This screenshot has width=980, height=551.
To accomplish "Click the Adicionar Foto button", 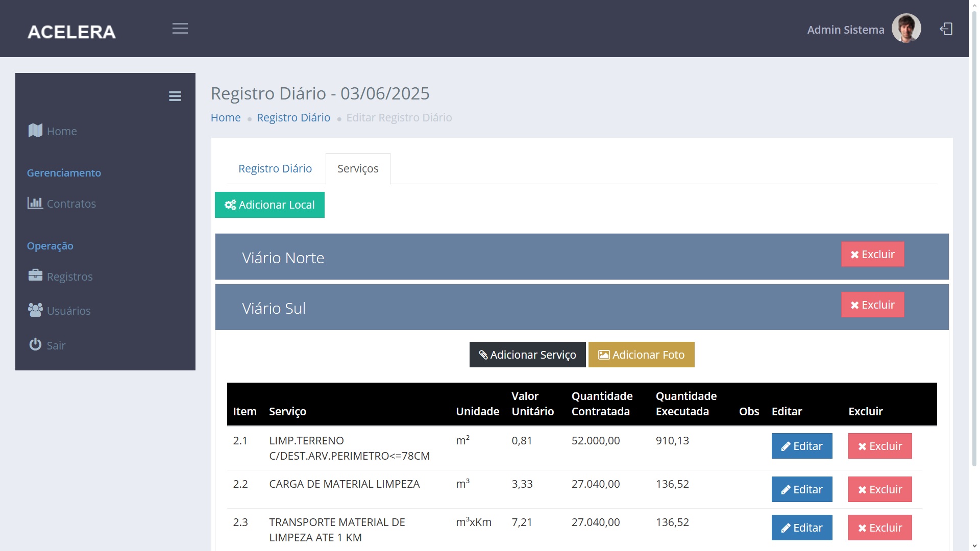I will [x=641, y=355].
